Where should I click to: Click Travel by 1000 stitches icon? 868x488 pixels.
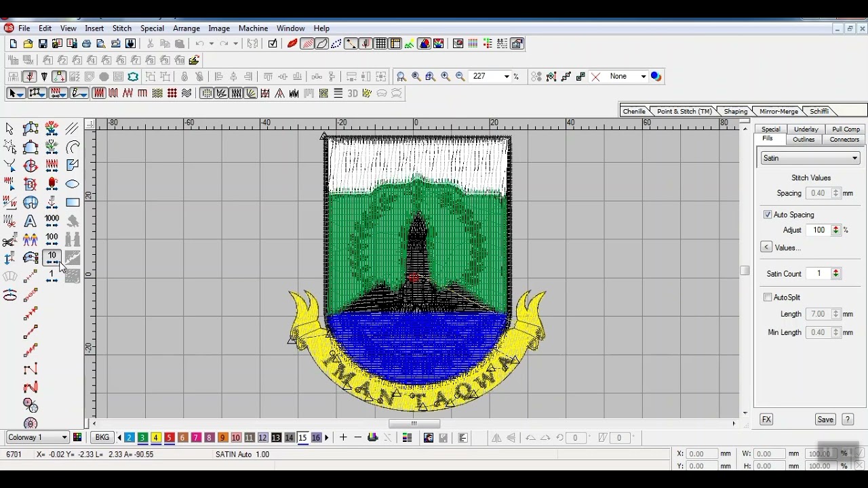point(52,221)
